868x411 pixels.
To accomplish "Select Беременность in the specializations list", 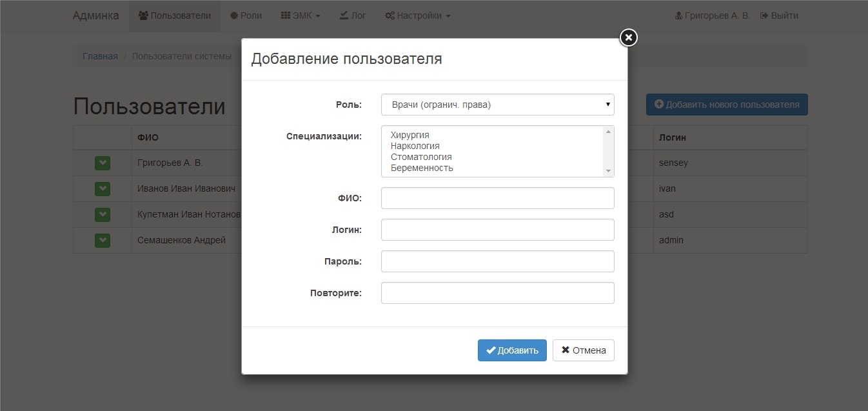I will coord(422,168).
